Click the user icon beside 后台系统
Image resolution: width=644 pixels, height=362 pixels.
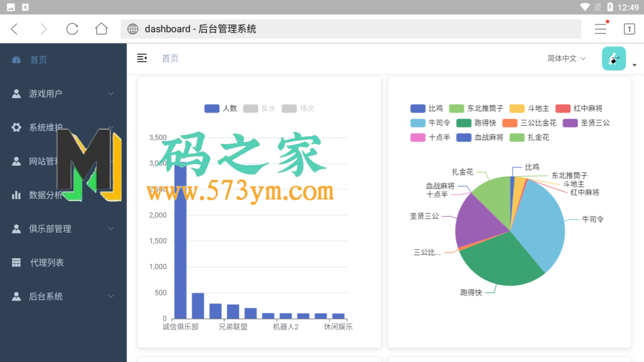click(x=16, y=297)
